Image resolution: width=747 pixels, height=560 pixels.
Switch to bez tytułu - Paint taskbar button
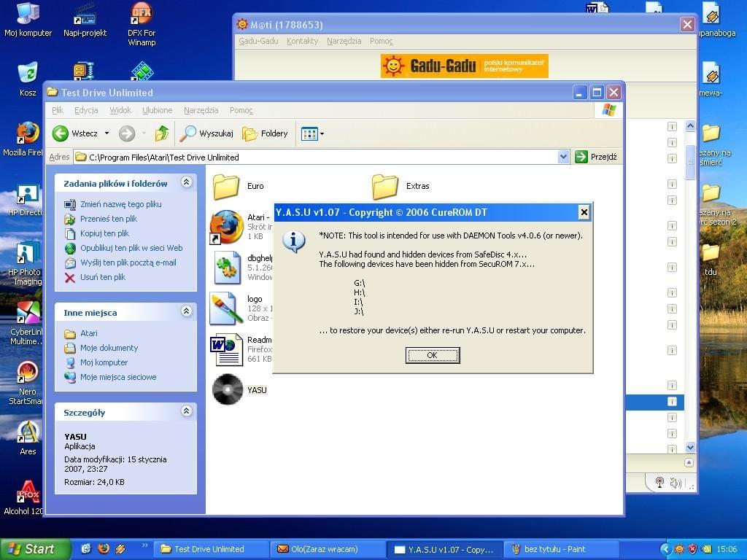(561, 549)
